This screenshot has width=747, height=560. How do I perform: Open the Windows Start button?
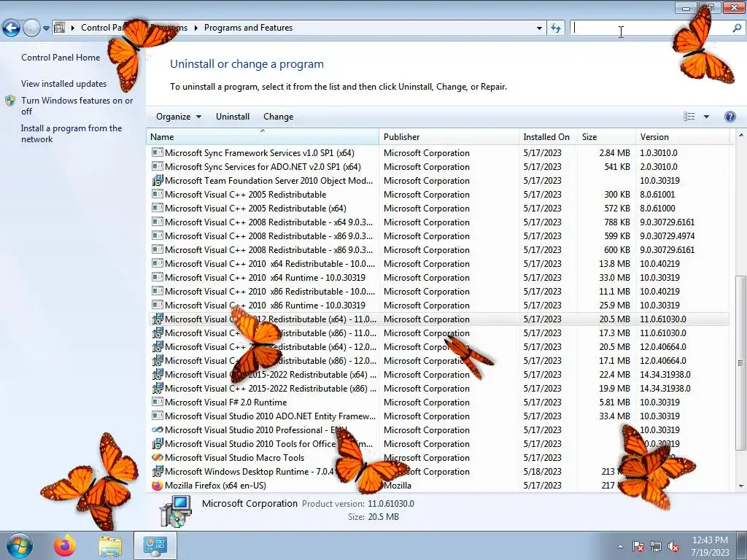click(x=20, y=545)
